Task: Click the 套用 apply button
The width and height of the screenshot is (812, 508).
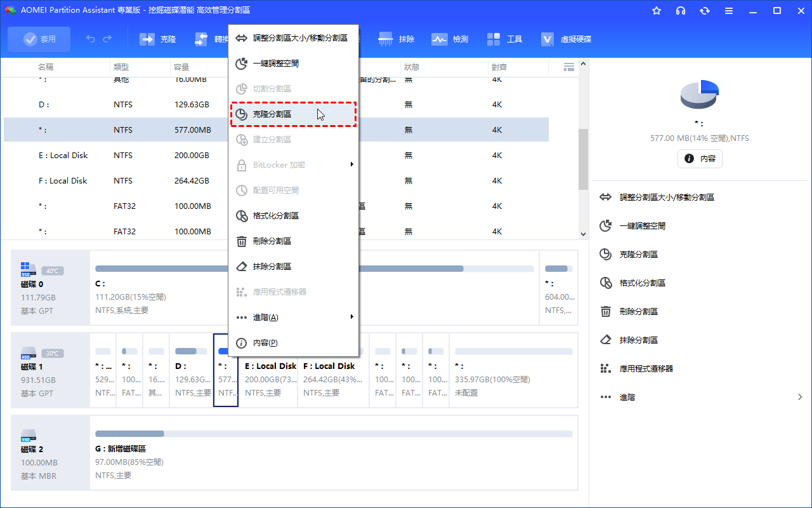Action: [39, 39]
